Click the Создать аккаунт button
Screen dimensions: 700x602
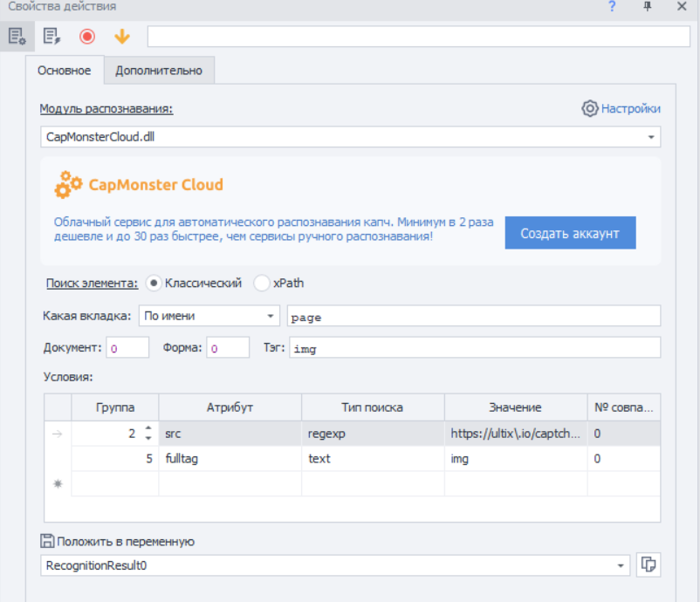[x=570, y=233]
